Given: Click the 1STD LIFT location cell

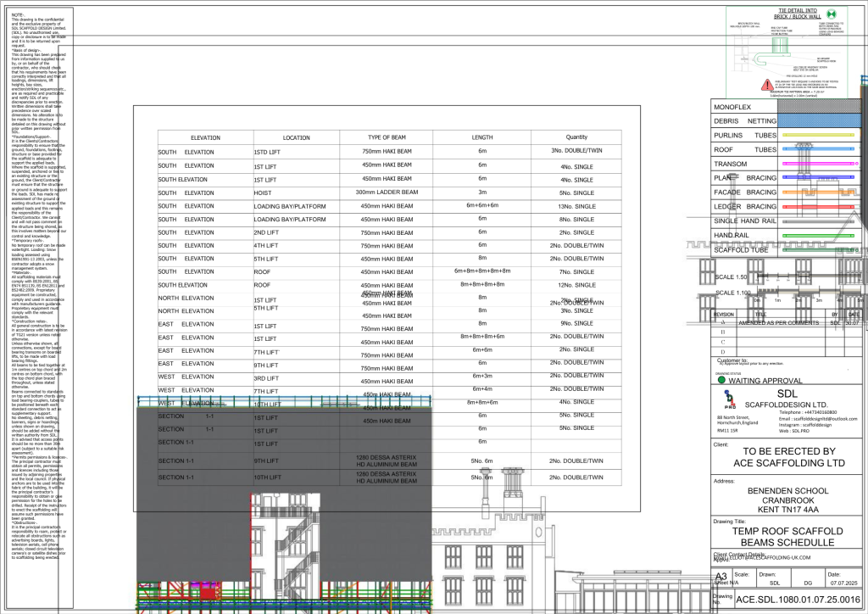Looking at the screenshot, I should [267, 153].
